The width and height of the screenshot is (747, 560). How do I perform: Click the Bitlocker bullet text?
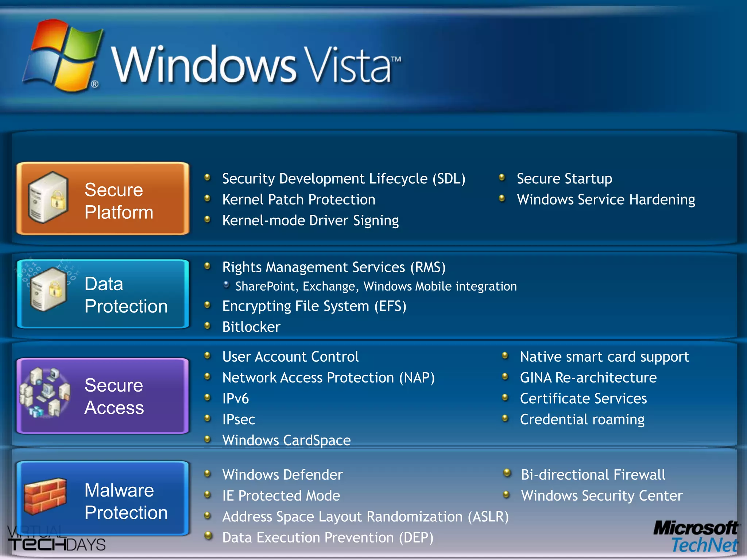[x=251, y=327]
